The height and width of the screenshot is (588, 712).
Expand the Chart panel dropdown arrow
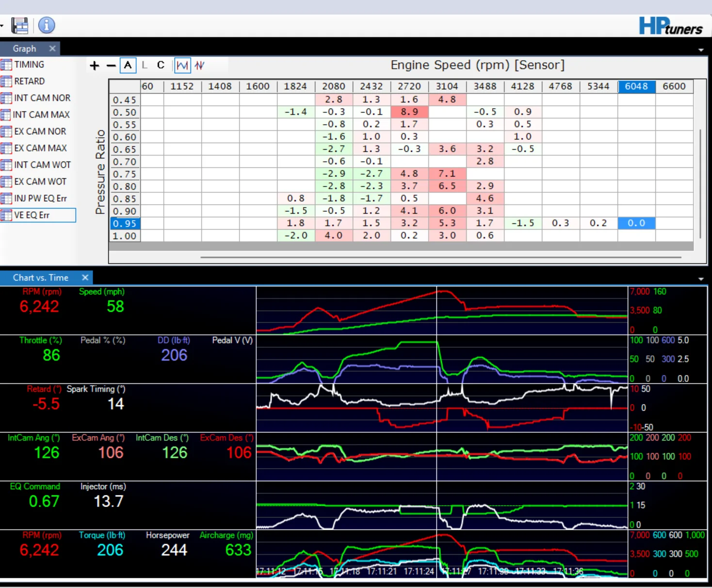701,279
